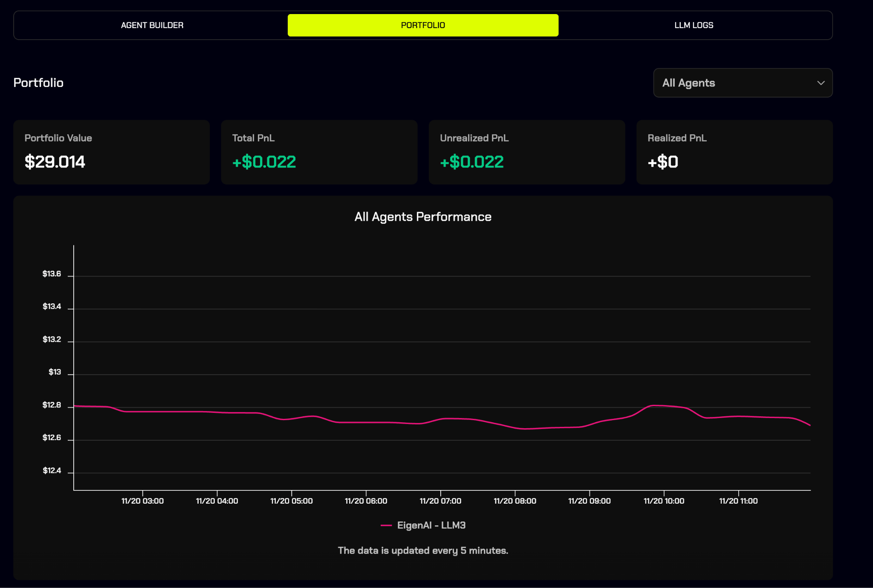Open the LLM Logs tab
Screen dimensions: 873x588
(694, 25)
